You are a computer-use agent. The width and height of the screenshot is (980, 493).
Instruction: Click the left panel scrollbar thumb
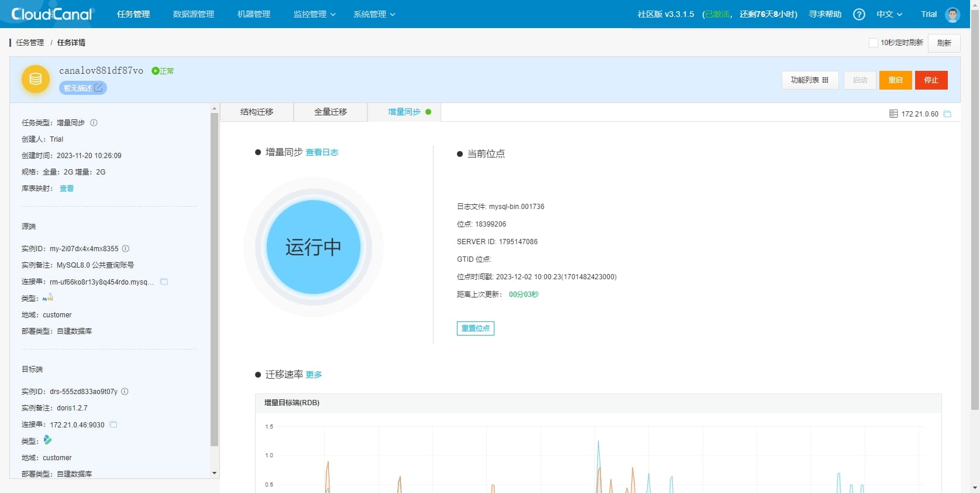point(214,279)
